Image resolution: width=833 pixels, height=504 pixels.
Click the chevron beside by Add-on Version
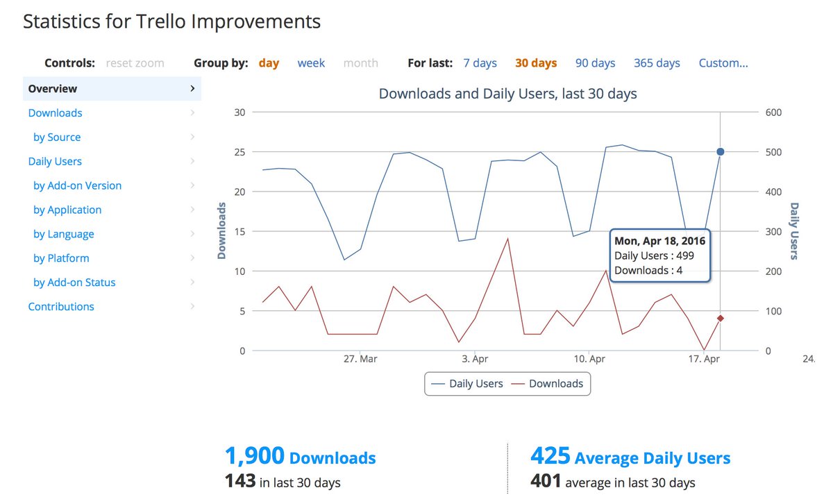[x=192, y=186]
